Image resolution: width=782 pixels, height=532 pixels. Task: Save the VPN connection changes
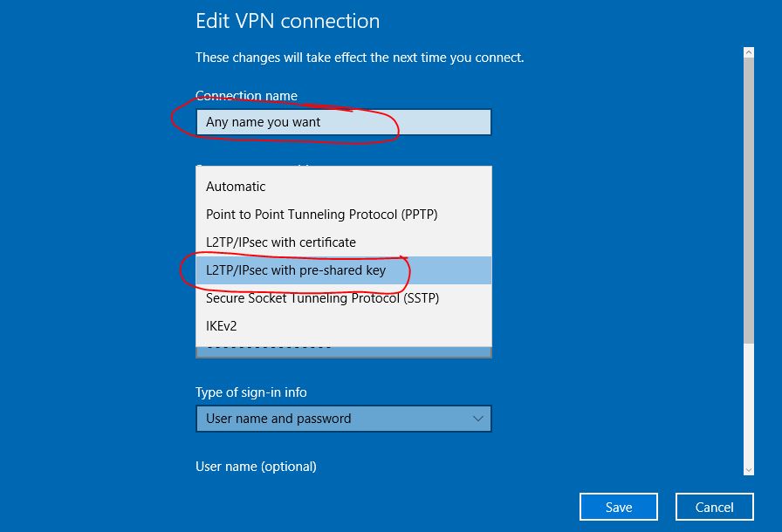pos(619,507)
